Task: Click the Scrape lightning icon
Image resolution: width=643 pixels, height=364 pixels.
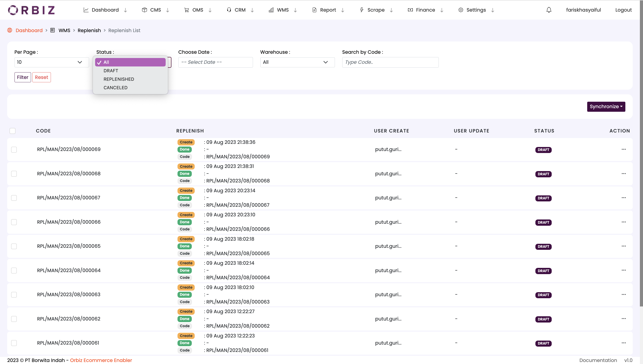Action: pos(362,10)
